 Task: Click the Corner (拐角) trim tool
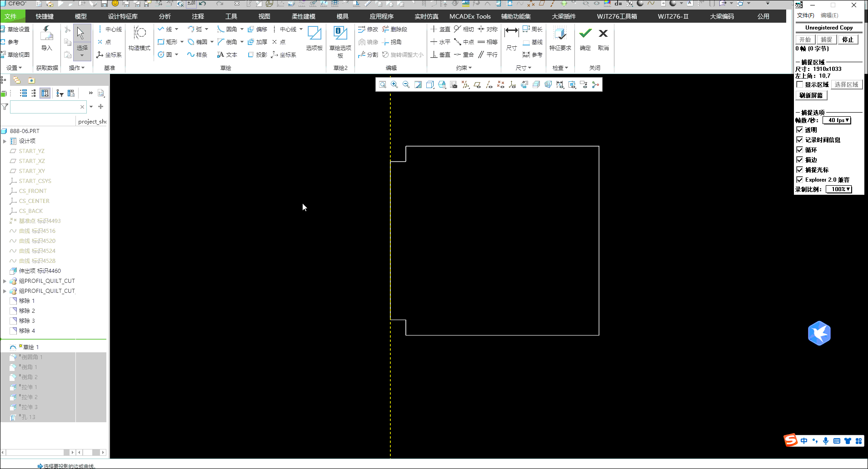click(392, 42)
